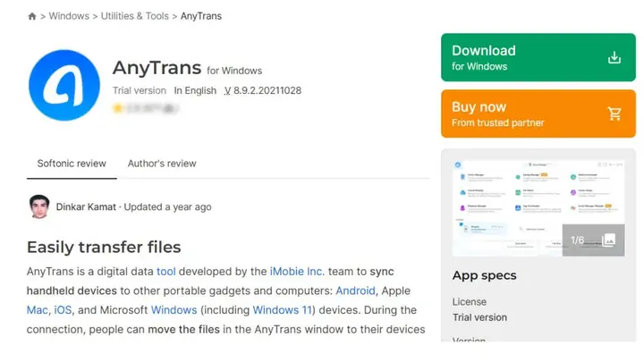The image size is (644, 362).
Task: Click the download arrow icon
Action: 614,57
